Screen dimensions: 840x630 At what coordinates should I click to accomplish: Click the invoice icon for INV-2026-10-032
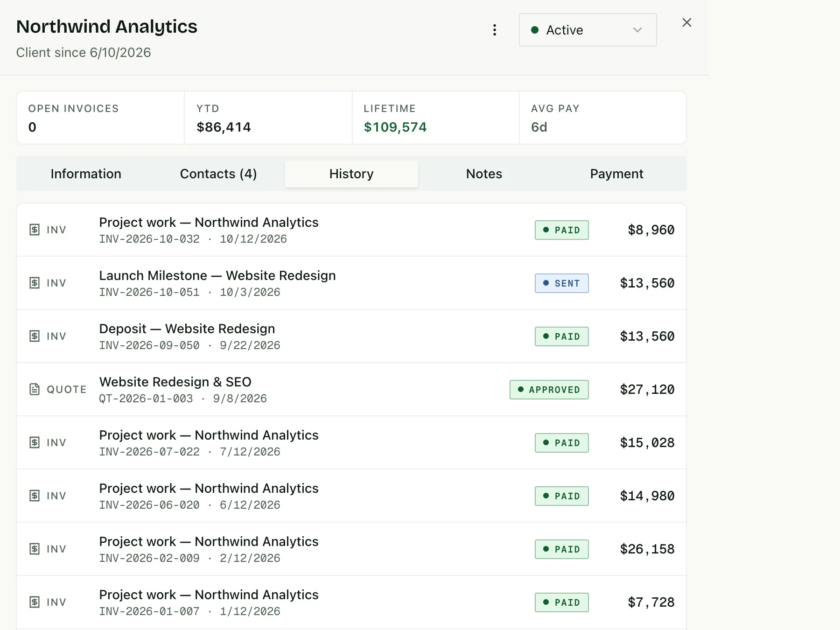coord(35,230)
